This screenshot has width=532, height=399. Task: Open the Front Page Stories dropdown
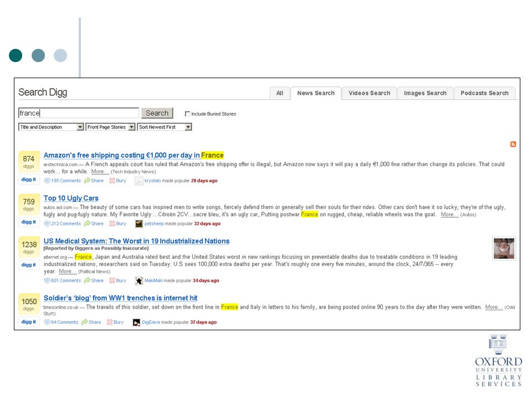(110, 127)
